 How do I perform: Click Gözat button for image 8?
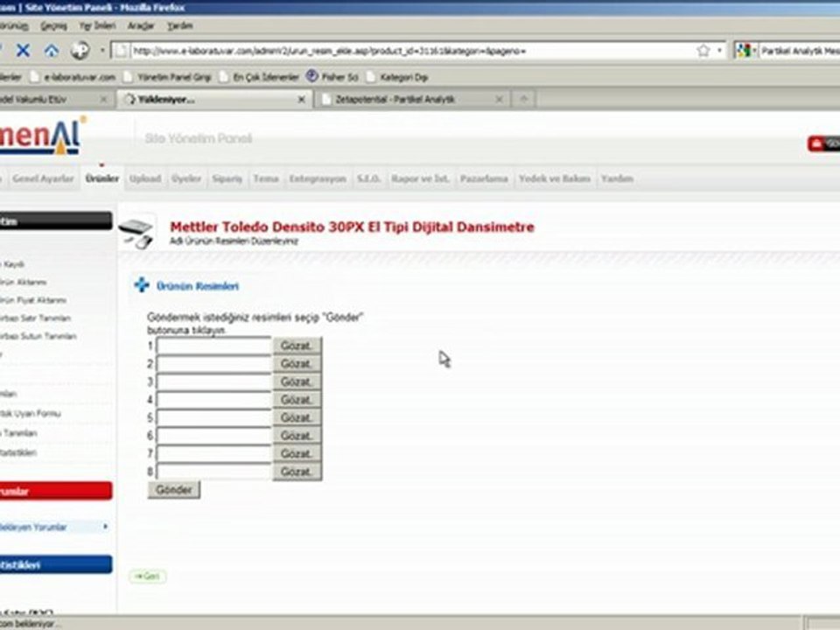click(x=297, y=472)
